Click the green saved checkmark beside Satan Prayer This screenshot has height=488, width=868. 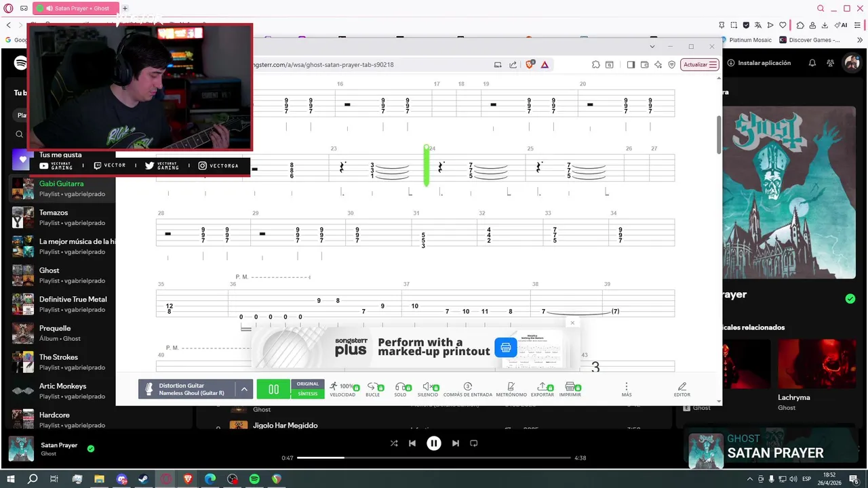click(x=91, y=448)
